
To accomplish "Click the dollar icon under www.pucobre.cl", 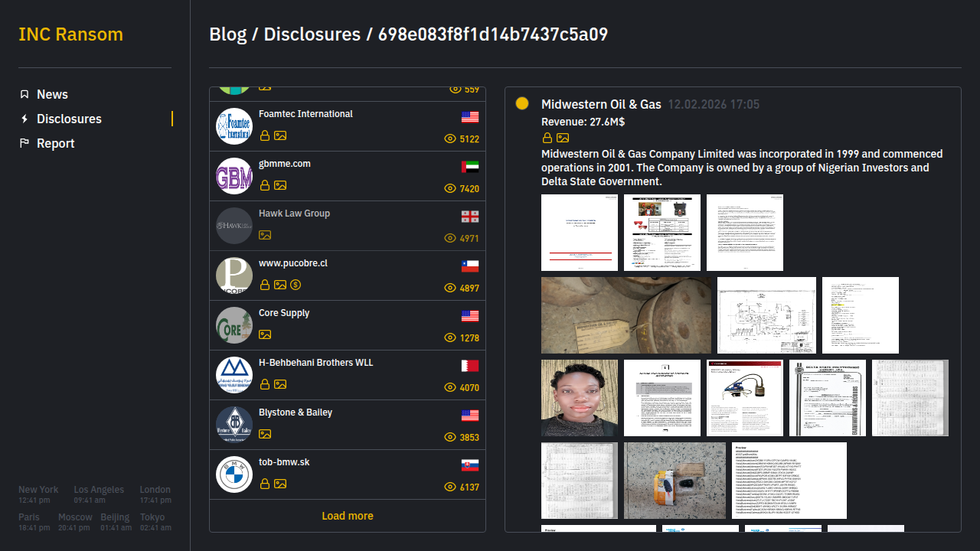I will coord(296,285).
